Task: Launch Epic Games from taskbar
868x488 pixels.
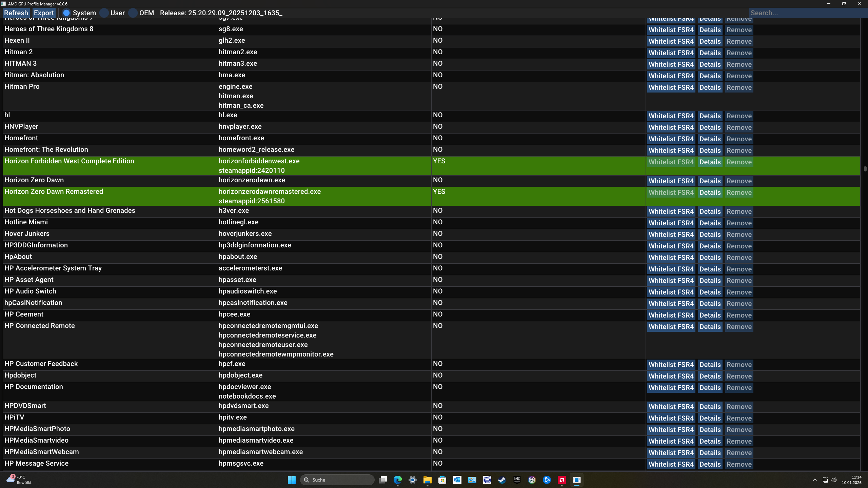Action: 517,480
